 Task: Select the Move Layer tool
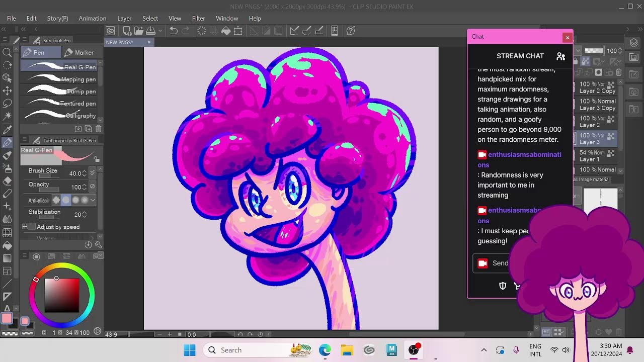(7, 90)
